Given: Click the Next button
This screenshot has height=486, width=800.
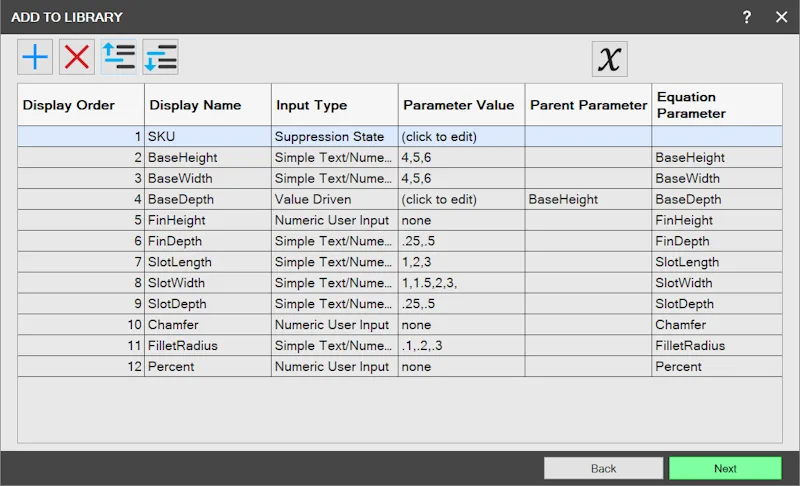Looking at the screenshot, I should tap(725, 468).
